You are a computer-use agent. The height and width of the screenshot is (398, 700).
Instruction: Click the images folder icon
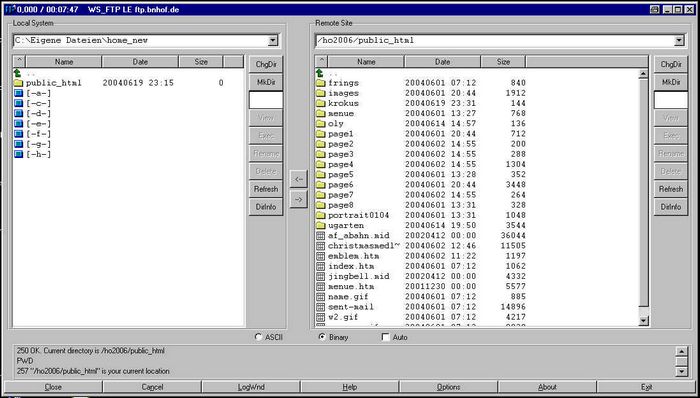tap(321, 93)
